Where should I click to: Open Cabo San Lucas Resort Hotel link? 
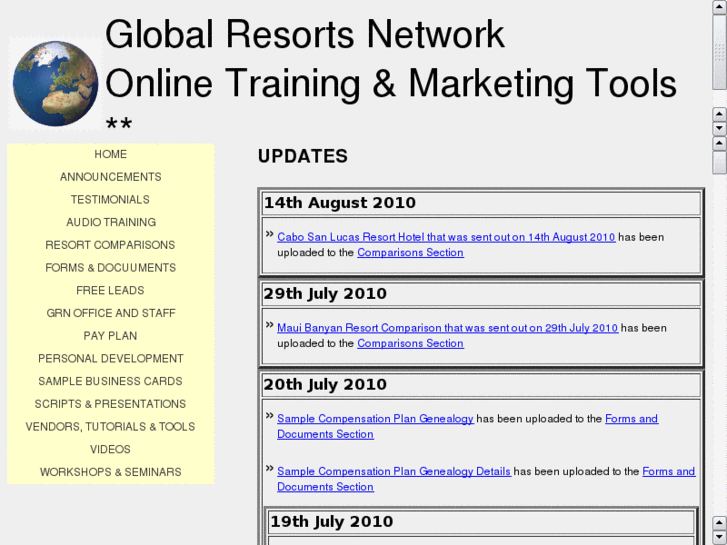click(x=446, y=237)
